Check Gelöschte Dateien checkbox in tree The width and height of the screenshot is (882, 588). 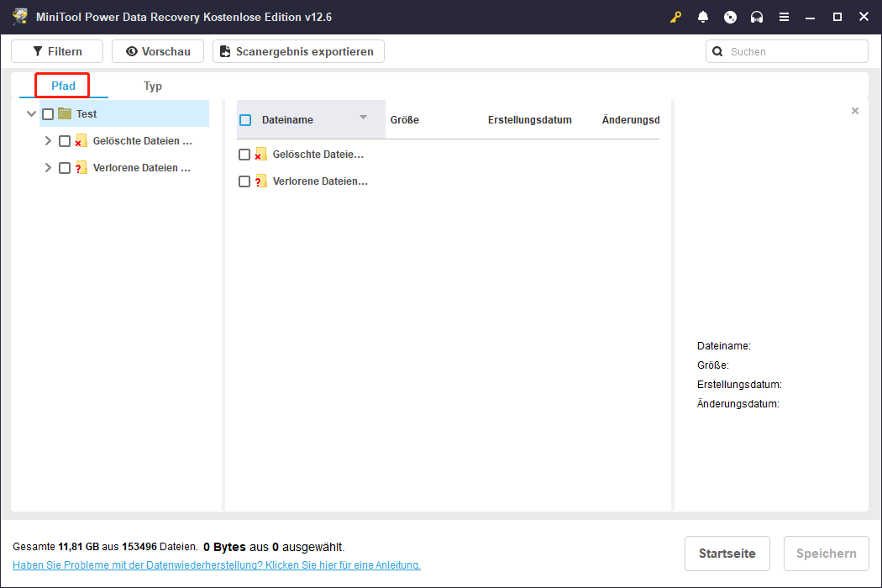pyautogui.click(x=65, y=141)
